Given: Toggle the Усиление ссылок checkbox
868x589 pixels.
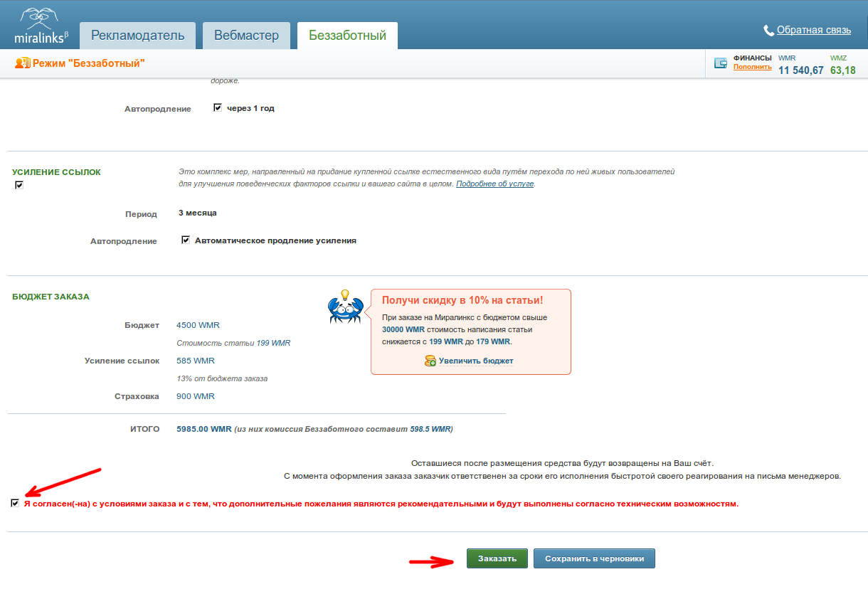Looking at the screenshot, I should [x=19, y=185].
